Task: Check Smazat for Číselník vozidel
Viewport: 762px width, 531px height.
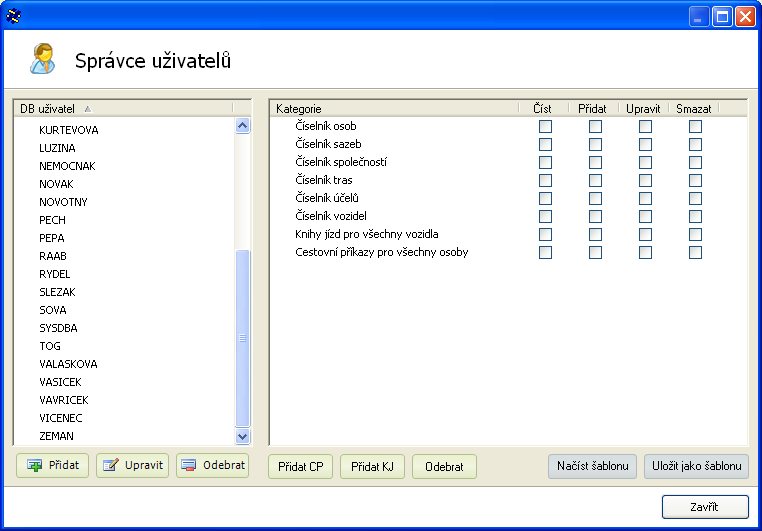Action: tap(695, 216)
